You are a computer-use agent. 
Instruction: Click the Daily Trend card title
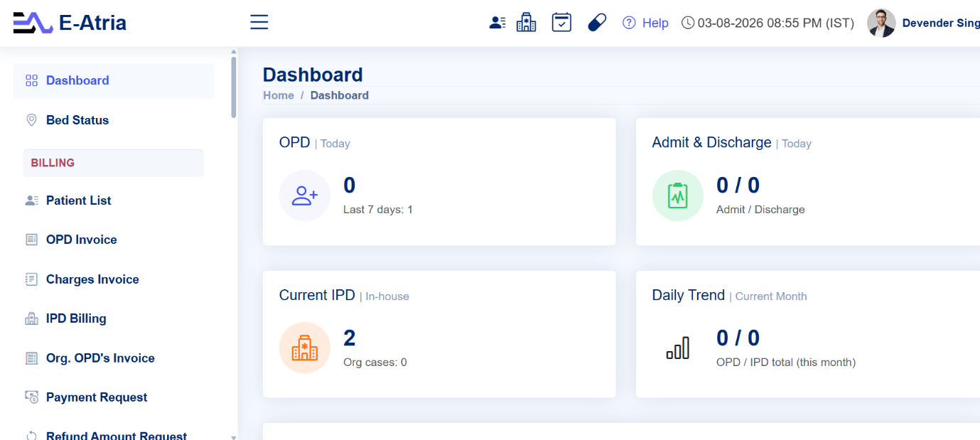coord(689,295)
